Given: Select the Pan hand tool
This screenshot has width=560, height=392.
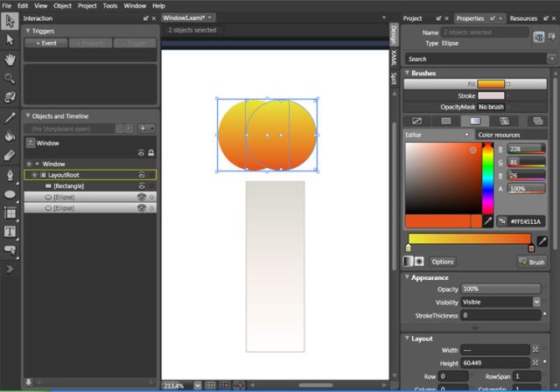Looking at the screenshot, I should point(10,59).
